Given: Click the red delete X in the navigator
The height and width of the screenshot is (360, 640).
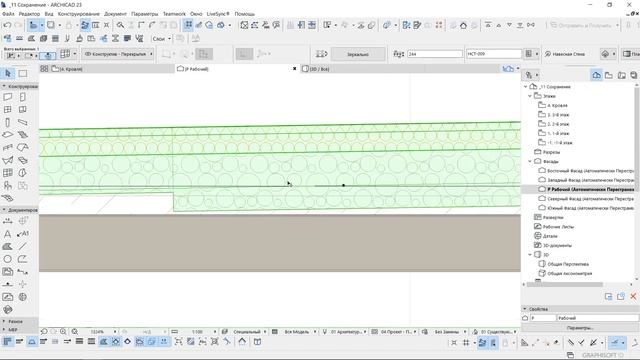Looking at the screenshot, I should [633, 297].
